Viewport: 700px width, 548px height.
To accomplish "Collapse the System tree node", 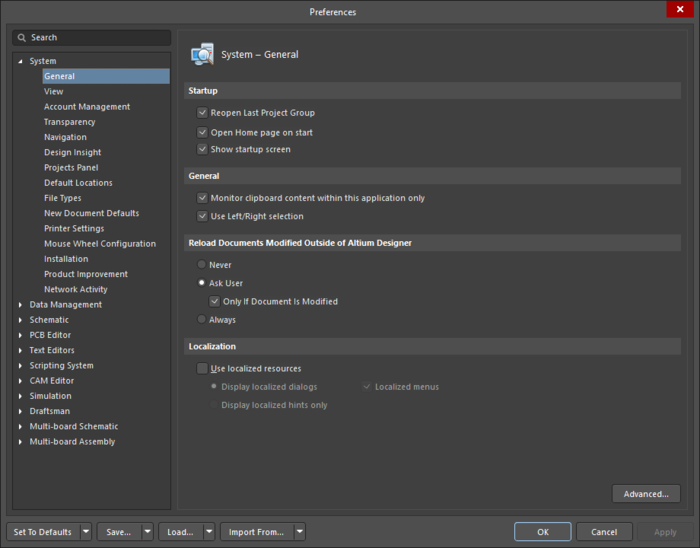I will coord(20,62).
